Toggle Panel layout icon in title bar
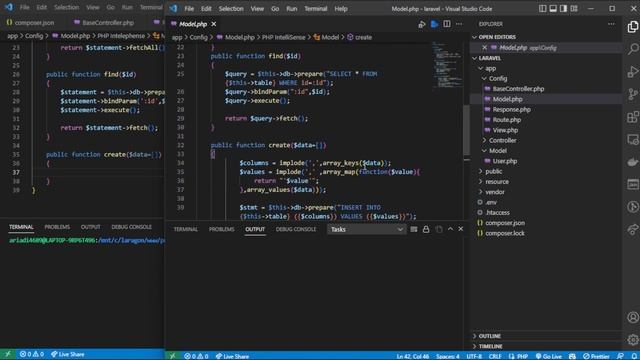 [553, 9]
